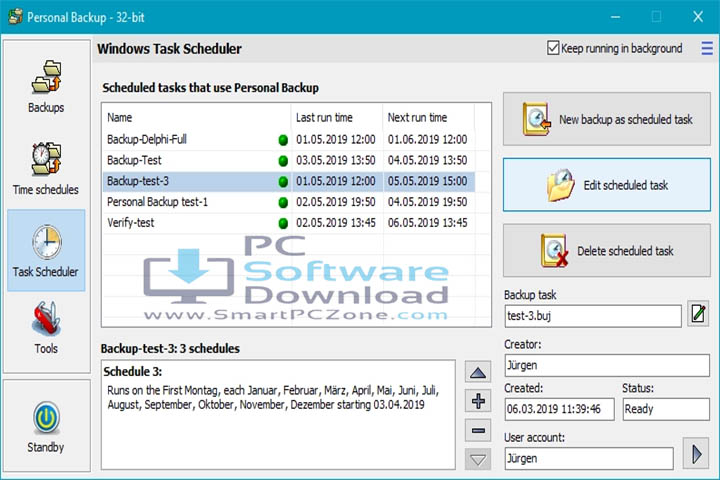Toggle Keep running in background checkbox
Viewport: 720px width, 480px height.
[x=553, y=48]
